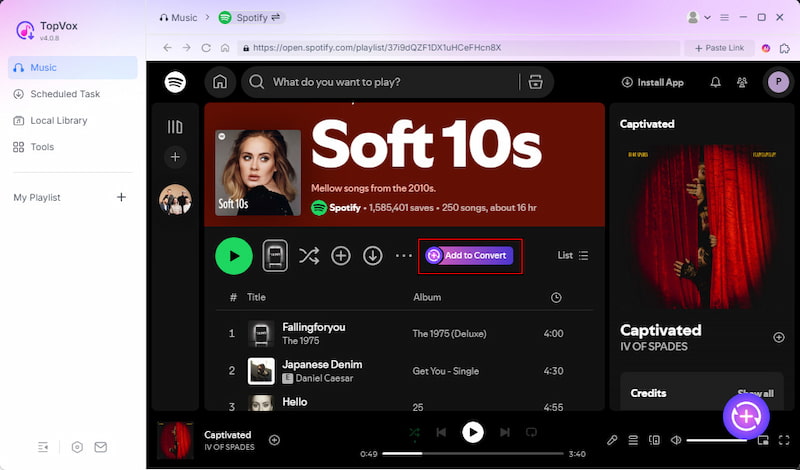
Task: Open the user account dropdown
Action: point(698,17)
